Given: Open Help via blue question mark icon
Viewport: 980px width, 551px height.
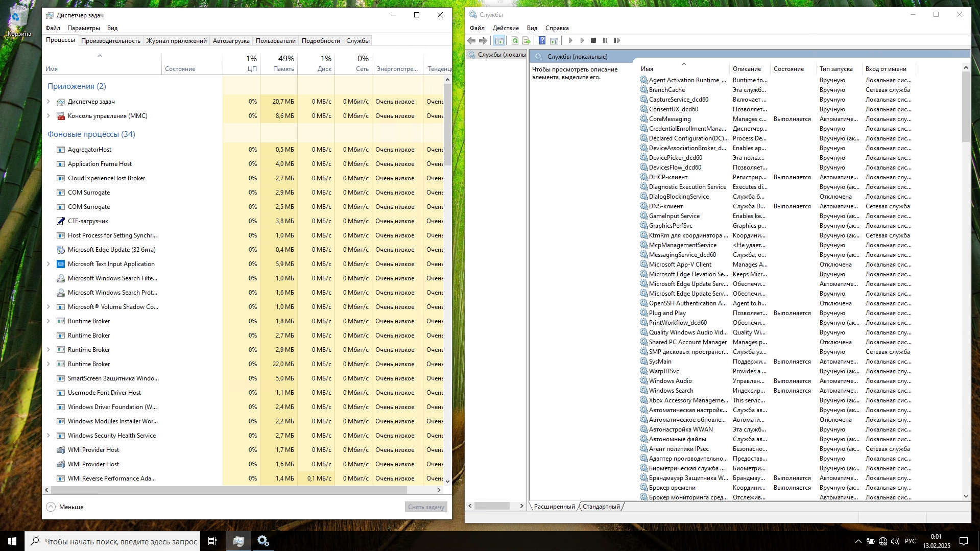Looking at the screenshot, I should pos(542,40).
